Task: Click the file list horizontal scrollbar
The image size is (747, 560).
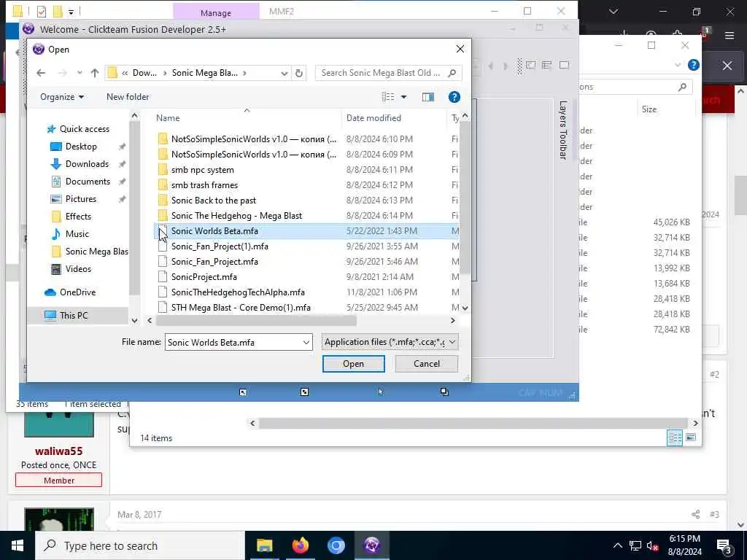Action: (x=256, y=321)
